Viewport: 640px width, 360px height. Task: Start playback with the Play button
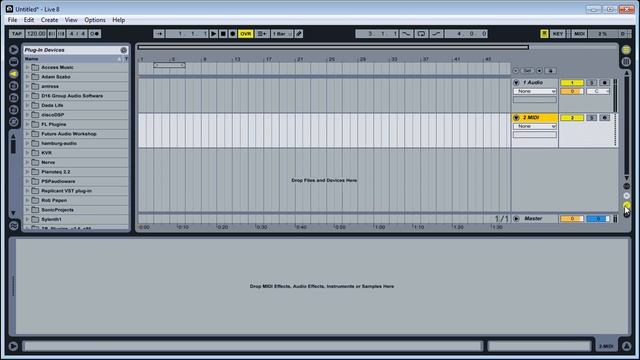[213, 34]
